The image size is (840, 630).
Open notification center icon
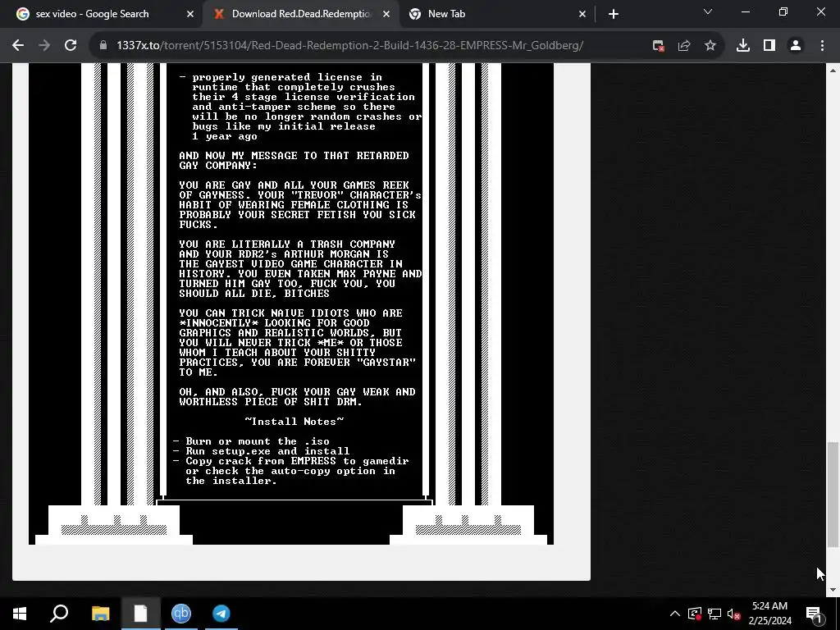815,614
